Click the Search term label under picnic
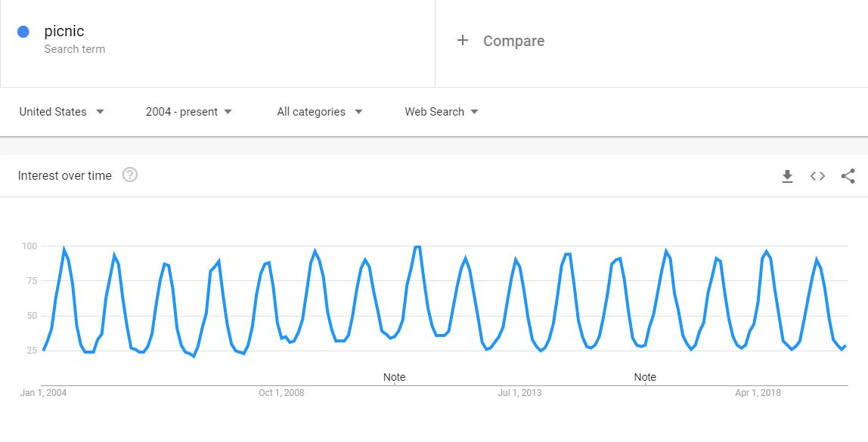The image size is (868, 442). 75,49
